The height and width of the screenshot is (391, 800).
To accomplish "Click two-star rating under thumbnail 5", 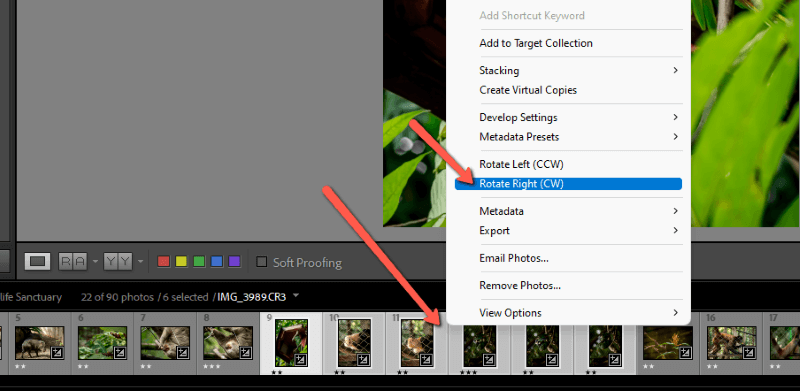I will point(20,366).
